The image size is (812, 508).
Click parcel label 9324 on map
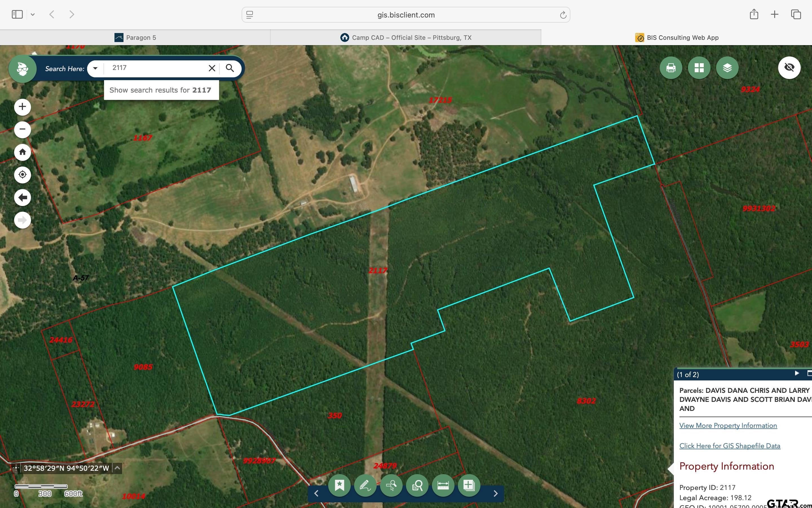point(750,89)
